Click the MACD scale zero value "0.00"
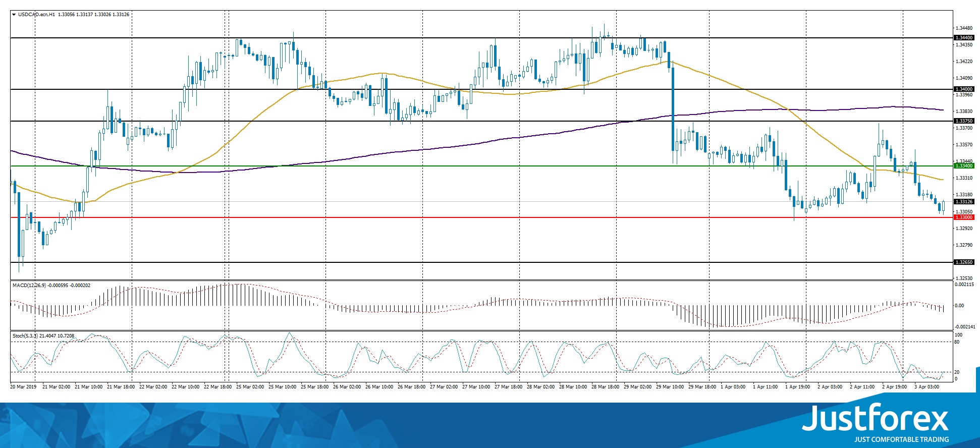The image size is (980, 448). (x=959, y=306)
